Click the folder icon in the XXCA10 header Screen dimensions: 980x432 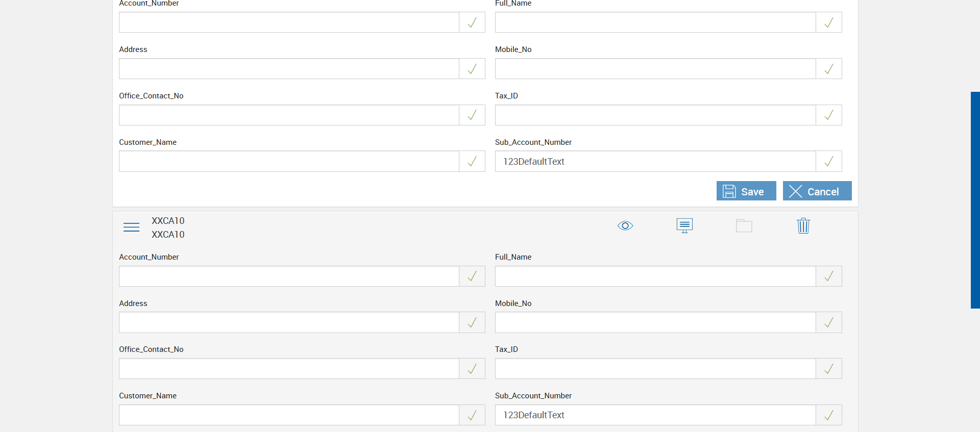[x=744, y=225]
